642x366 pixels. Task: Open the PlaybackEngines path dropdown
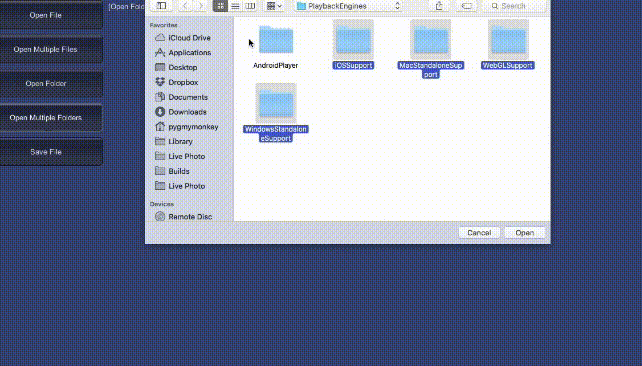click(348, 6)
